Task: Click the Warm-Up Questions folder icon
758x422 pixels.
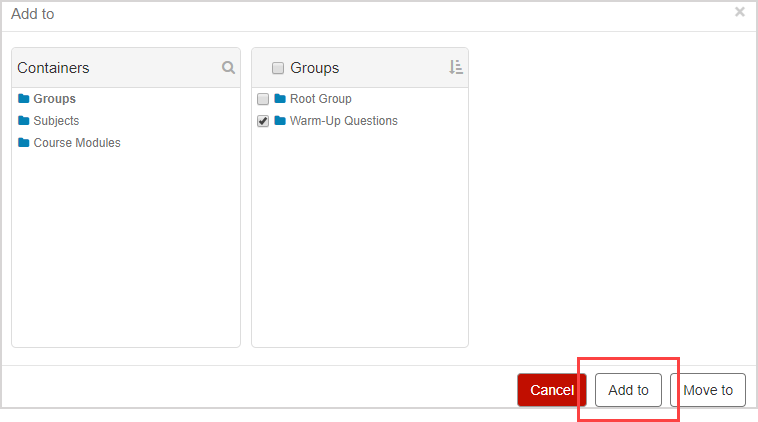Action: click(280, 121)
